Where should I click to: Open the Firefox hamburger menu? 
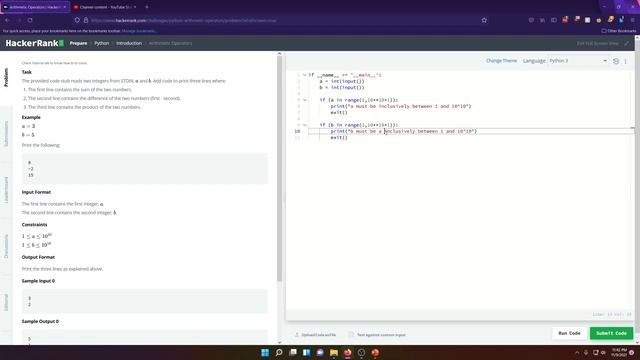(x=632, y=20)
